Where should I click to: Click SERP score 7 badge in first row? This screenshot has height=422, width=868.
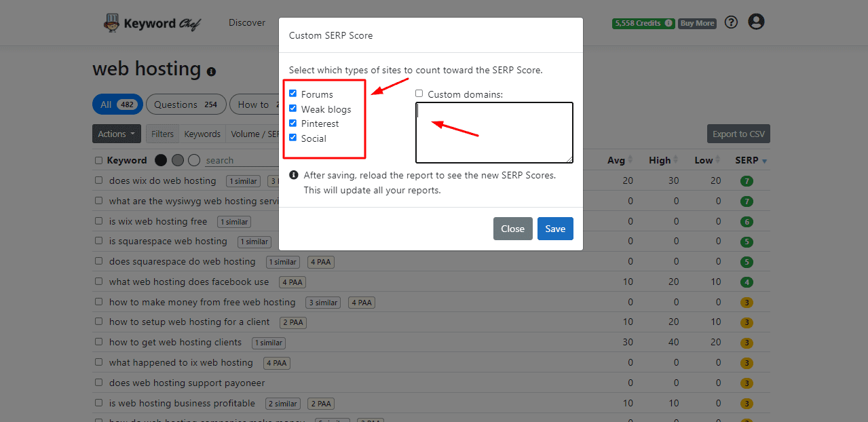(747, 182)
